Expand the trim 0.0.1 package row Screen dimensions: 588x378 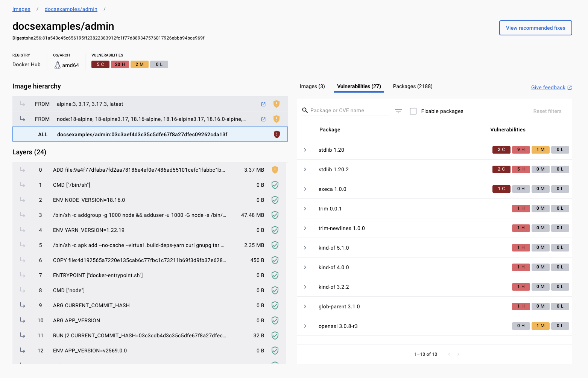(x=305, y=209)
